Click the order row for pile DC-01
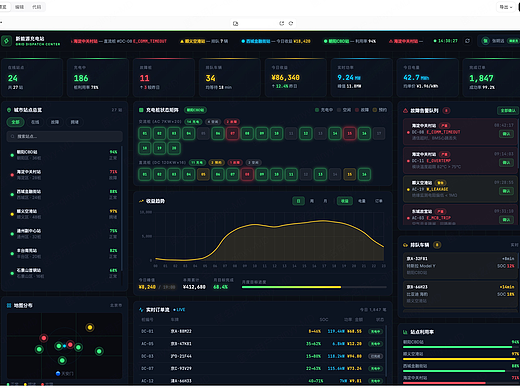This screenshot has width=520, height=390. pyautogui.click(x=262, y=331)
